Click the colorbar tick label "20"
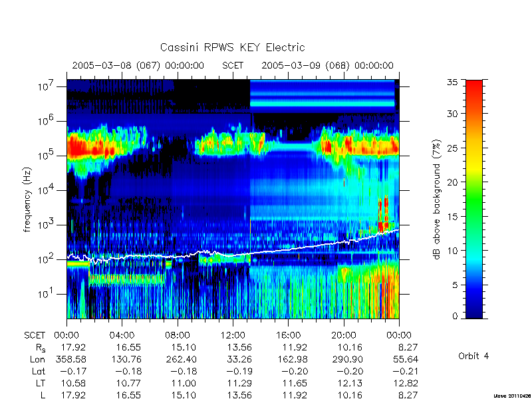 coord(452,182)
